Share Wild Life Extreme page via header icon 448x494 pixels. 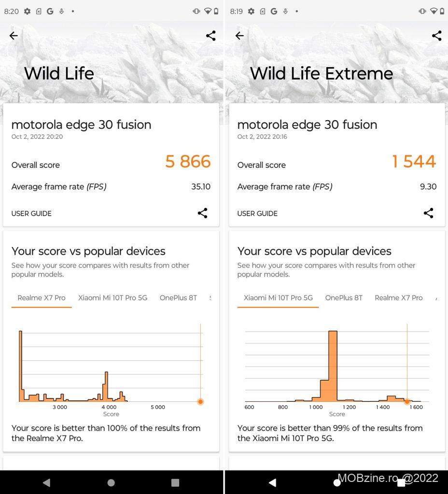pos(437,36)
